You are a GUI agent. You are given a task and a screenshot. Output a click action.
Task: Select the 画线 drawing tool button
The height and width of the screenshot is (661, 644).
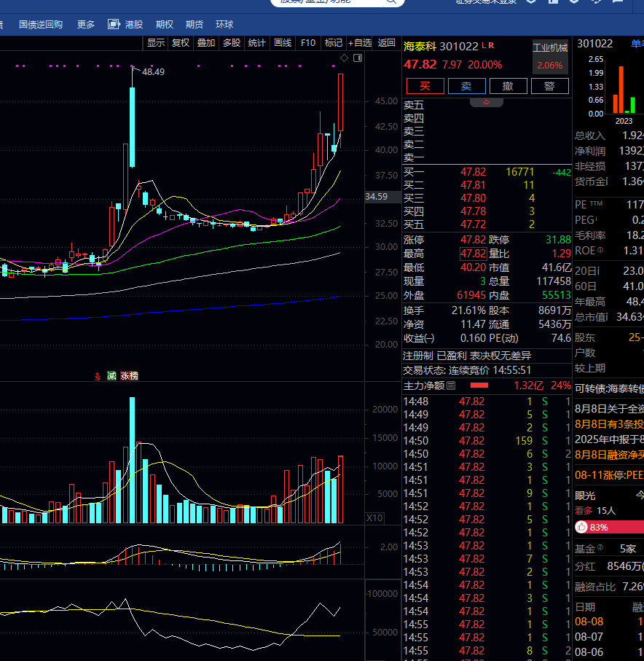(283, 43)
